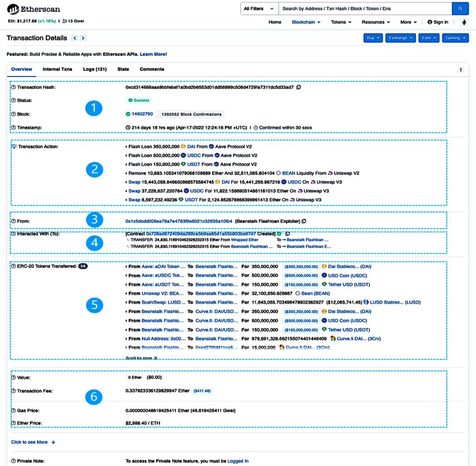Click the green Success status badge
Viewport: 476px width, 466px height.
pyautogui.click(x=139, y=100)
